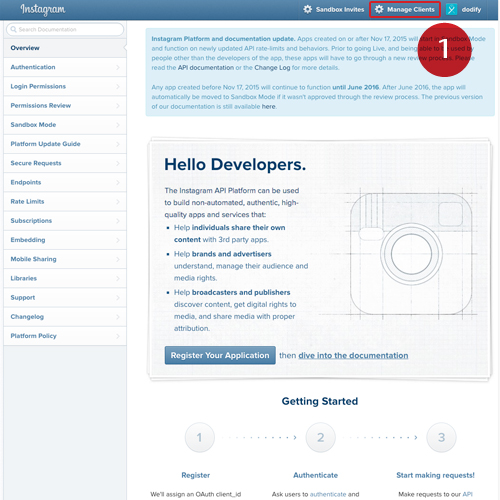Click the Instagram logo in header
This screenshot has height=500, width=500.
point(43,9)
